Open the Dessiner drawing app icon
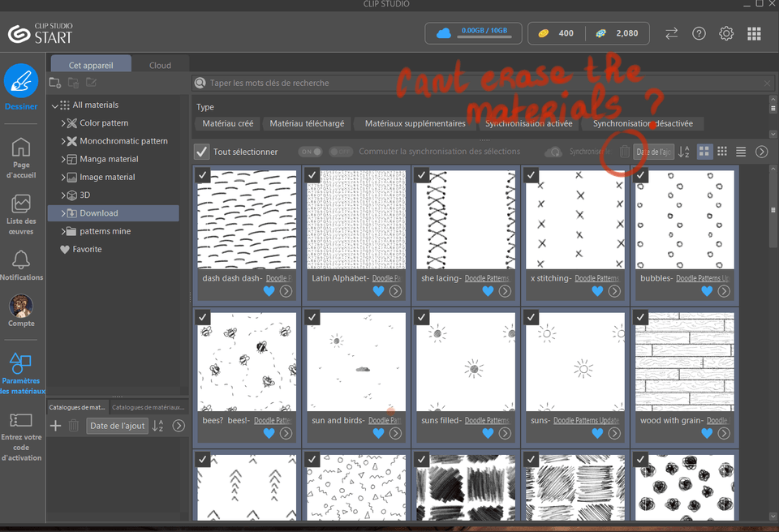 21,80
